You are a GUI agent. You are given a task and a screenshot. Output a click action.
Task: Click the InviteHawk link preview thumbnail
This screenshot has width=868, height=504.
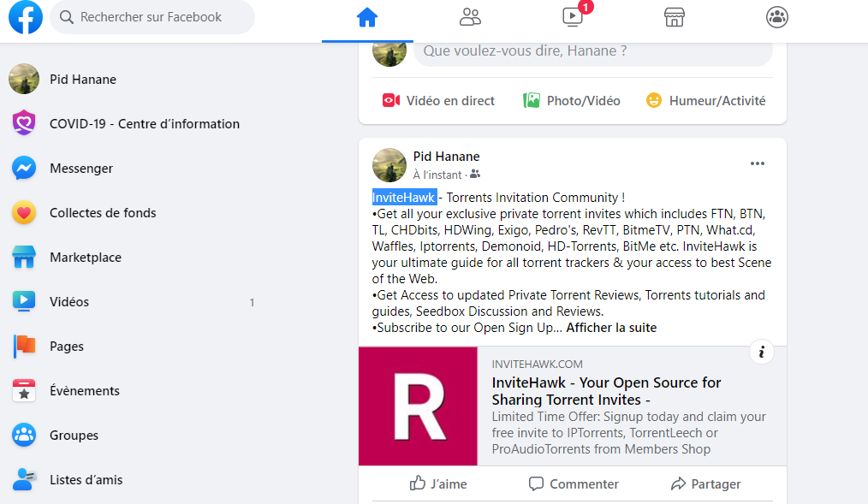pyautogui.click(x=418, y=406)
